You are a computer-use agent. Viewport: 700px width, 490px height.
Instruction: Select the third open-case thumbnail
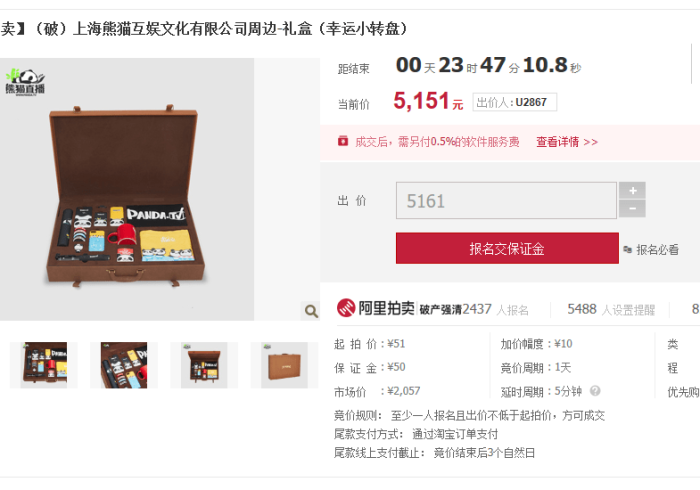[x=204, y=365]
